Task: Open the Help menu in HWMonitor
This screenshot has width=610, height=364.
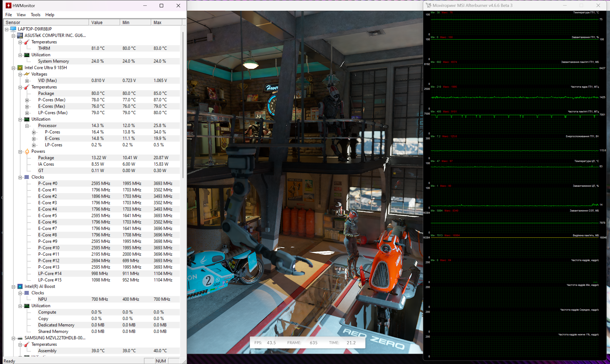Action: point(50,15)
